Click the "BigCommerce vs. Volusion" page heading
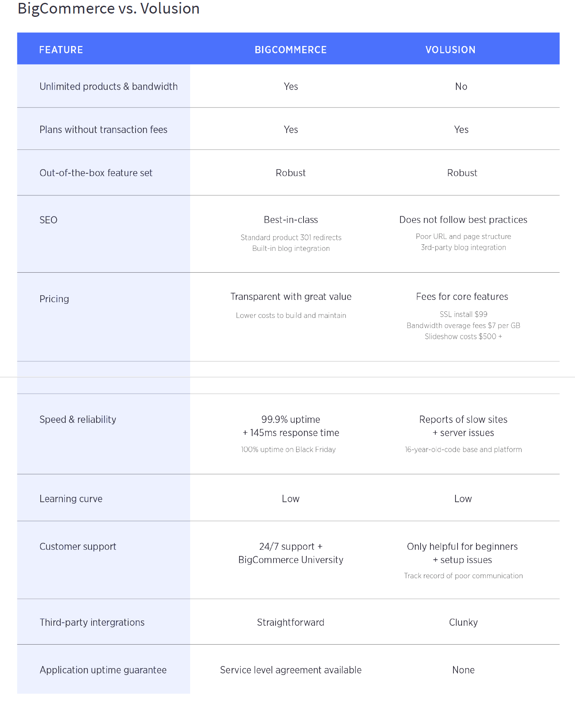 point(108,9)
